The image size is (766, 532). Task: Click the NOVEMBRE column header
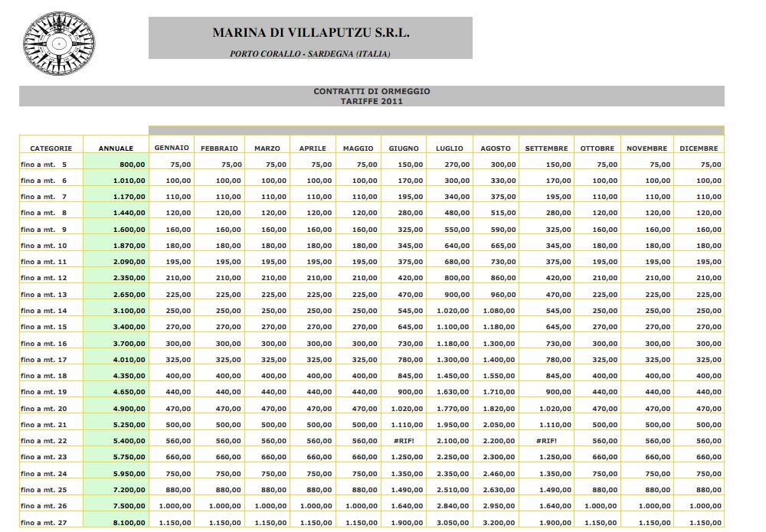coord(647,149)
